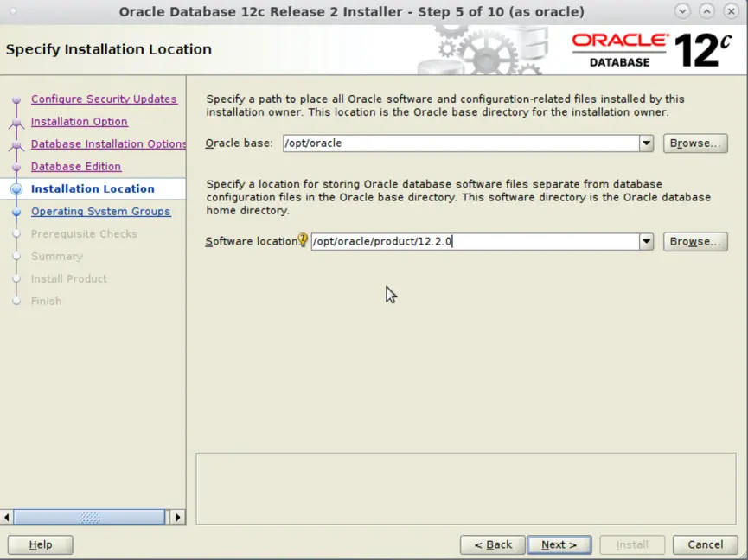Open Database Installation Options step link

pyautogui.click(x=108, y=143)
